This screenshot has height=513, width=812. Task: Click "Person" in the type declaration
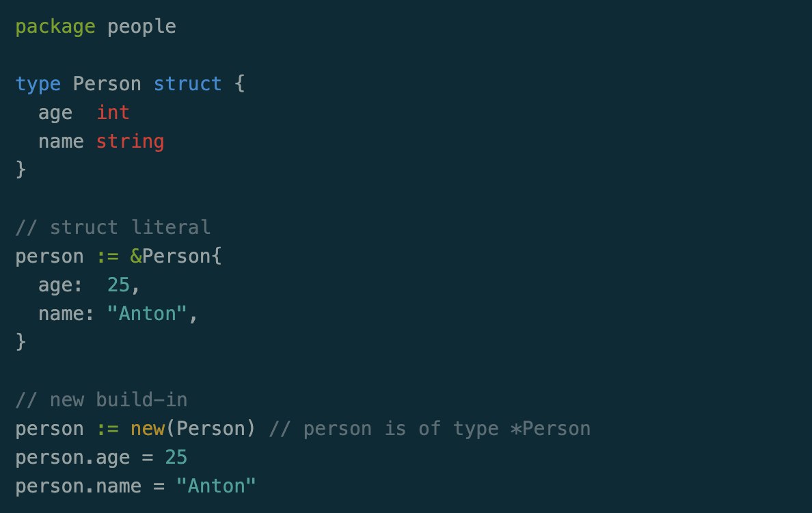pos(107,84)
